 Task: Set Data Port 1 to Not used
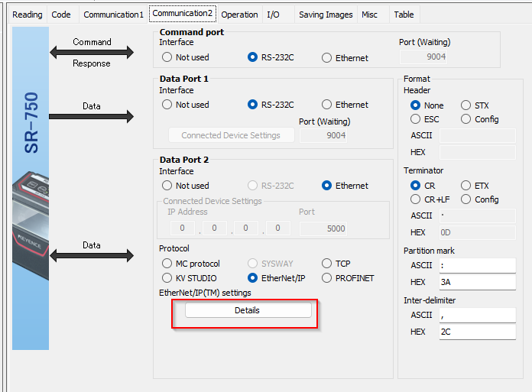(186, 105)
